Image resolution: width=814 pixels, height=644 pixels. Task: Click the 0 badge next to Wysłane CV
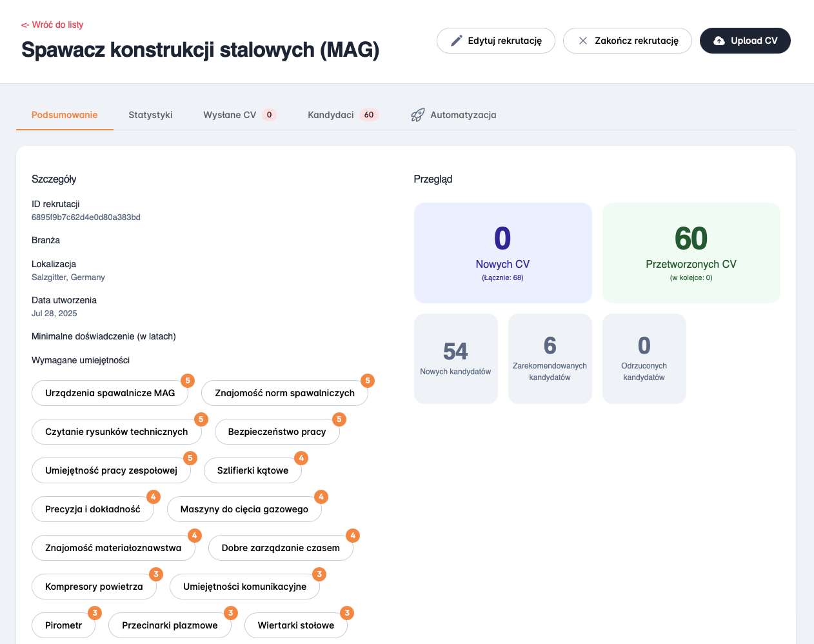tap(269, 115)
